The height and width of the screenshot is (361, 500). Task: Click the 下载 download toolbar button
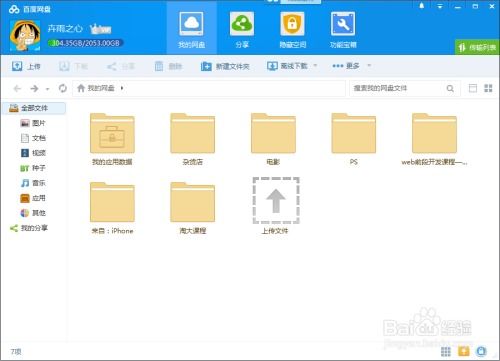point(73,66)
